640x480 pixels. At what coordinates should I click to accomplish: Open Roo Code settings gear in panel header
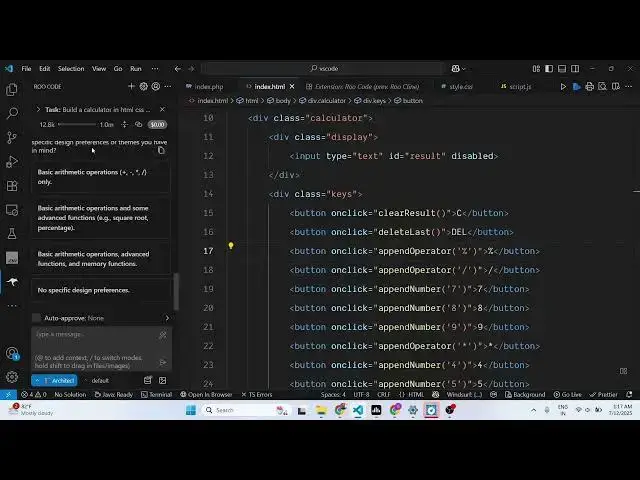pyautogui.click(x=144, y=86)
